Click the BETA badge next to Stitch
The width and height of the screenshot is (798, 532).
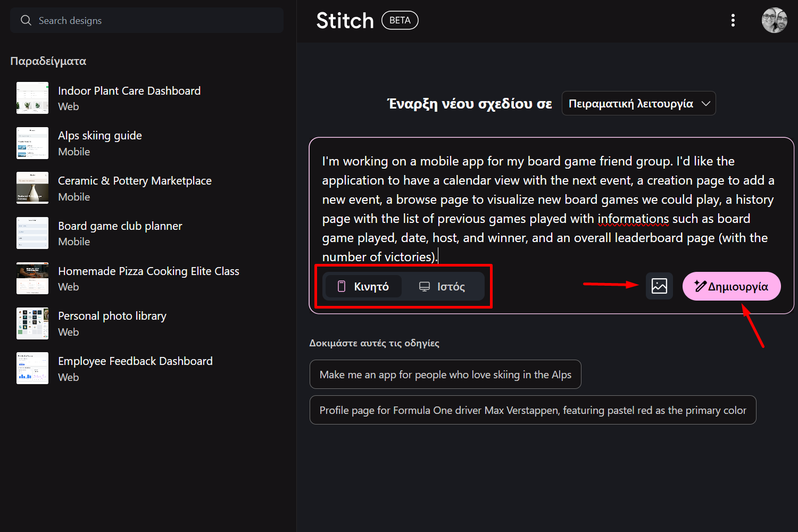(x=400, y=20)
